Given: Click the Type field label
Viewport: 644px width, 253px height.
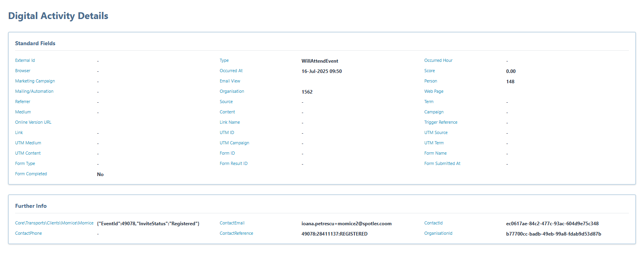Looking at the screenshot, I should click(224, 60).
